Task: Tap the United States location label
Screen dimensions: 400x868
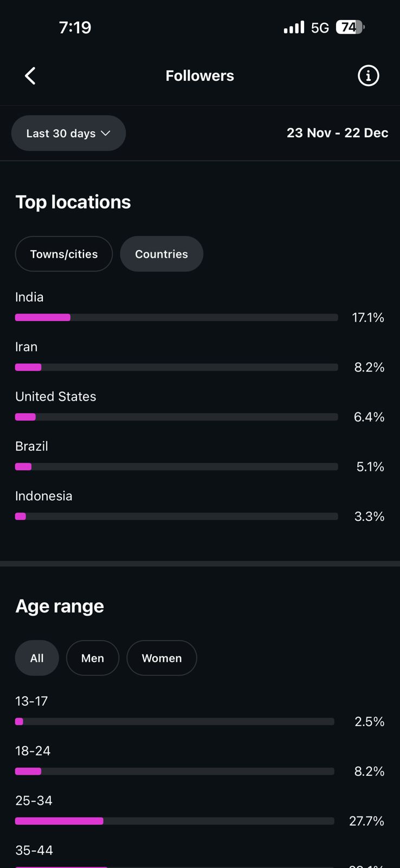Action: click(56, 397)
